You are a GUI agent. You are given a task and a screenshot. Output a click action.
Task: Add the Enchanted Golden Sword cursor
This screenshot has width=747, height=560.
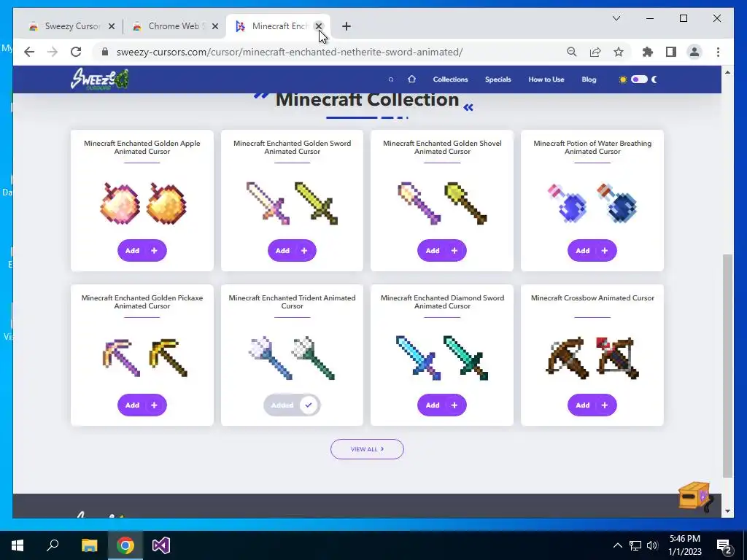pyautogui.click(x=292, y=251)
